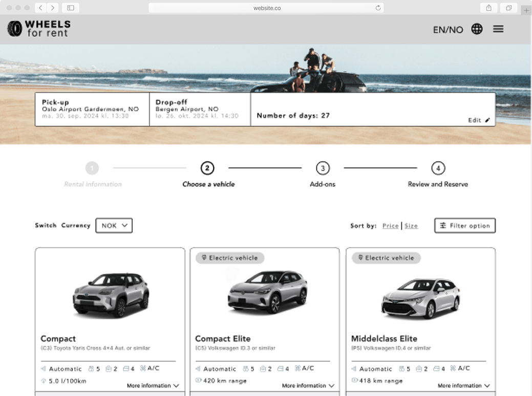532x396 pixels.
Task: Toggle the browser sidebar icon
Action: [x=71, y=8]
